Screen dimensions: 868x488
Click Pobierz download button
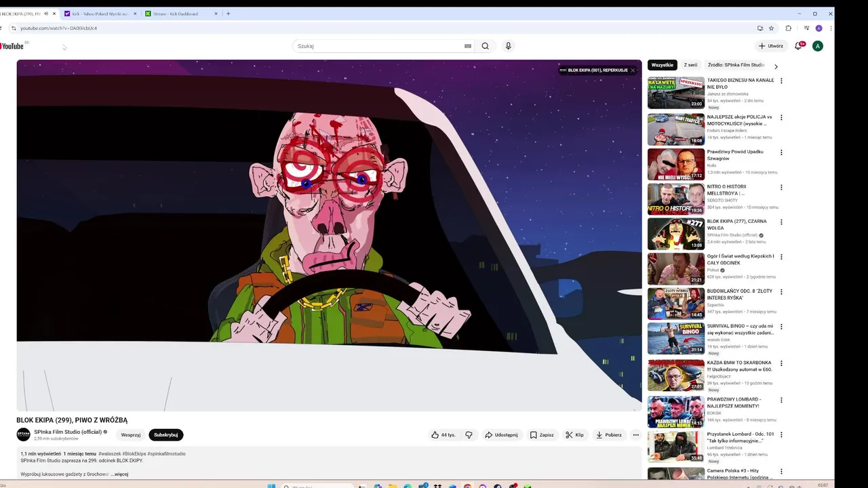608,435
